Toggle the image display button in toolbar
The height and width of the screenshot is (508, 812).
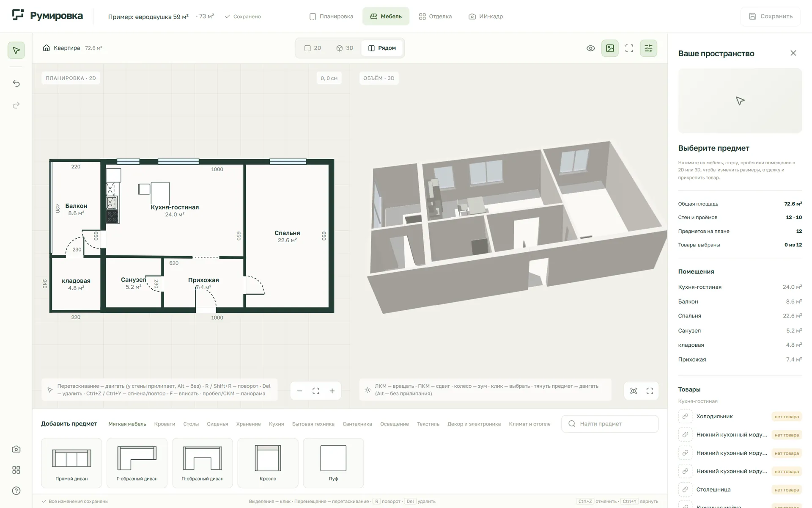pos(610,48)
